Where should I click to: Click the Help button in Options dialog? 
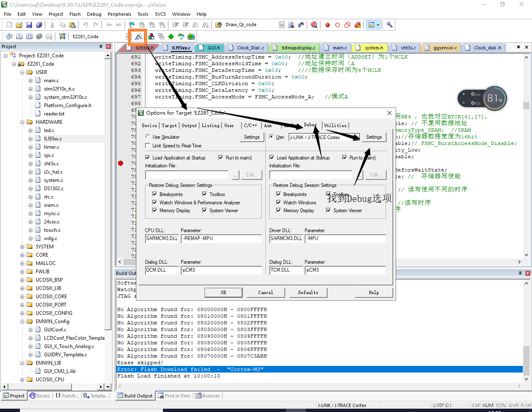click(x=374, y=293)
